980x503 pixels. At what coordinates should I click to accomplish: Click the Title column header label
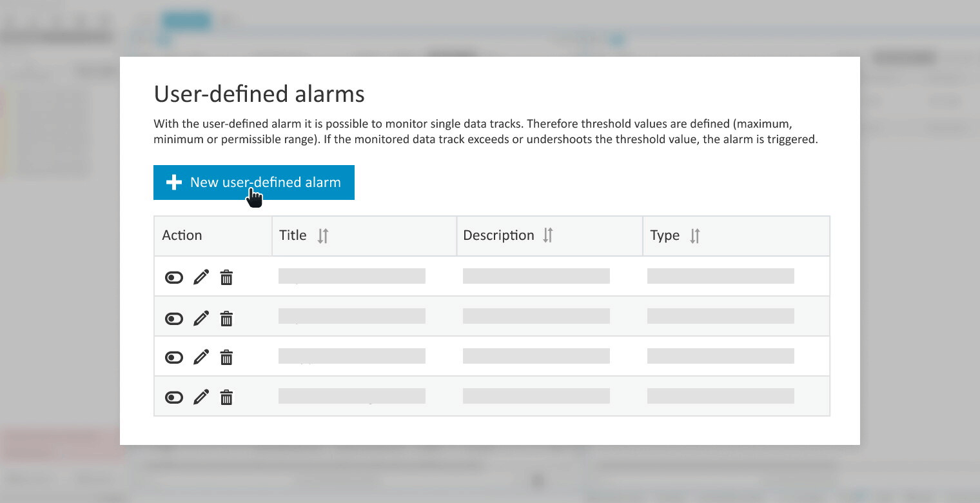coord(293,235)
